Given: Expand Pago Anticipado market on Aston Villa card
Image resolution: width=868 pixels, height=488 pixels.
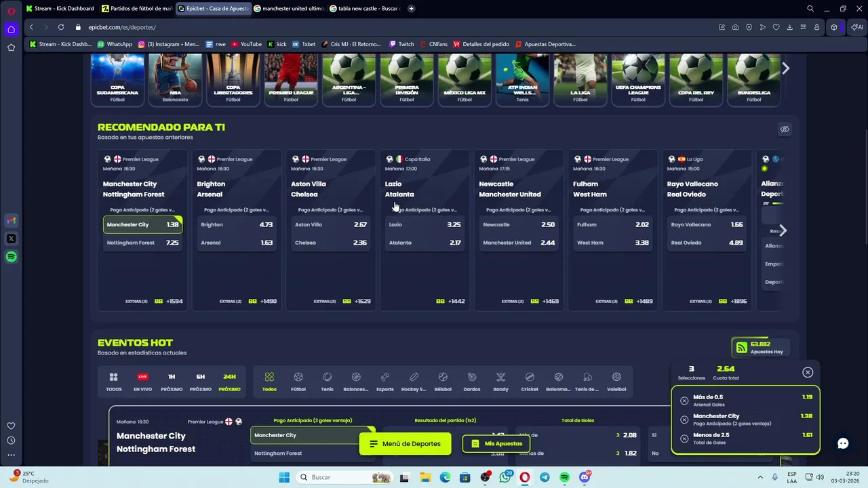Looking at the screenshot, I should click(331, 209).
